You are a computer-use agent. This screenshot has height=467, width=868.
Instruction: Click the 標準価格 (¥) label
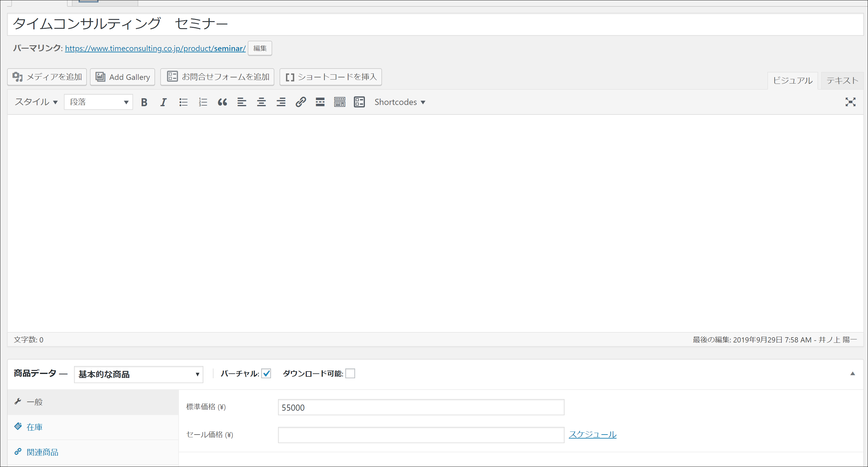(x=206, y=407)
